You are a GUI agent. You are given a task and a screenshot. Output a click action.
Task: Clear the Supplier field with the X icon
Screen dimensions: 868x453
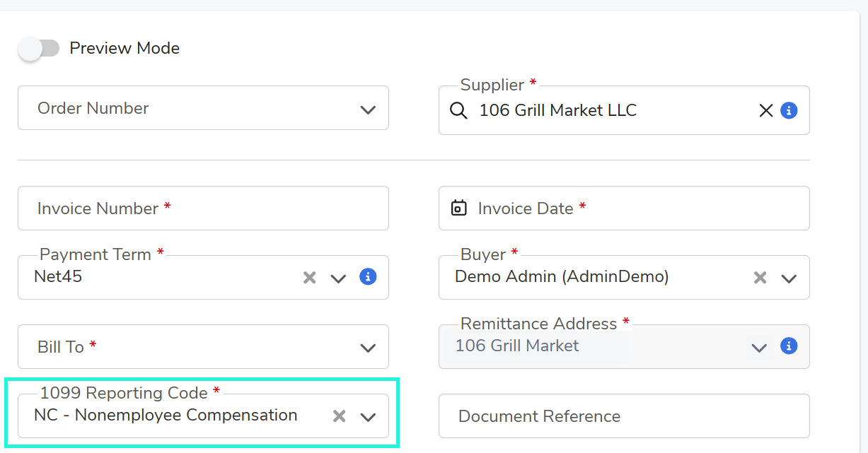[765, 111]
